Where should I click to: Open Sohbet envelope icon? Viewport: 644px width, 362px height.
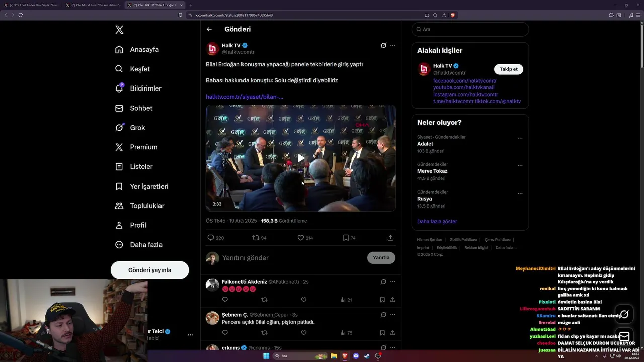pyautogui.click(x=119, y=108)
